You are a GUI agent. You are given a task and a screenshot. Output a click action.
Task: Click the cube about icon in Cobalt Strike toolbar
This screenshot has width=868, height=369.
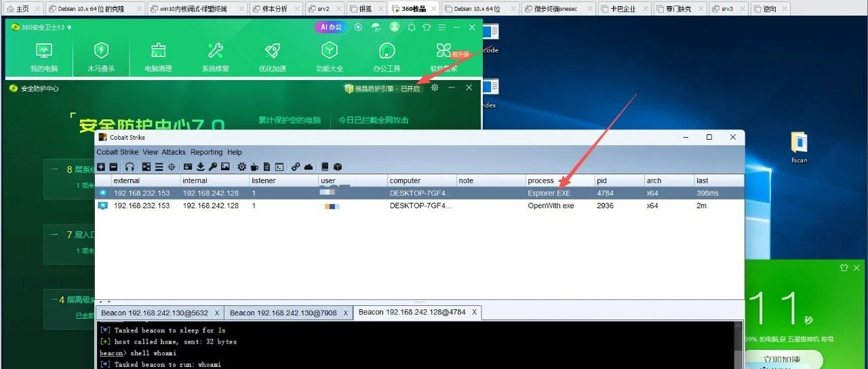point(338,167)
